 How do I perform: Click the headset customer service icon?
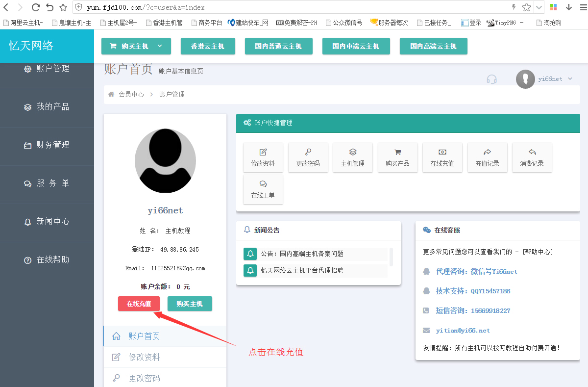click(492, 78)
